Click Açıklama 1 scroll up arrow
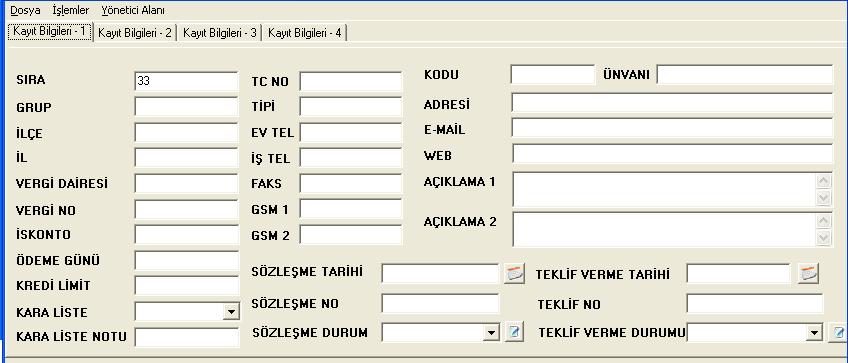 click(824, 181)
